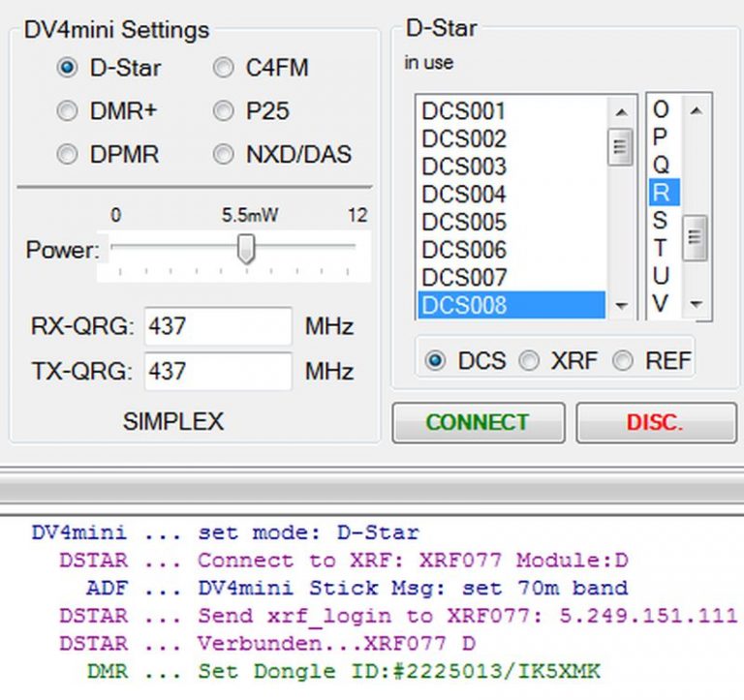The width and height of the screenshot is (744, 700).
Task: Select DCS004 in reflector list
Action: [511, 194]
